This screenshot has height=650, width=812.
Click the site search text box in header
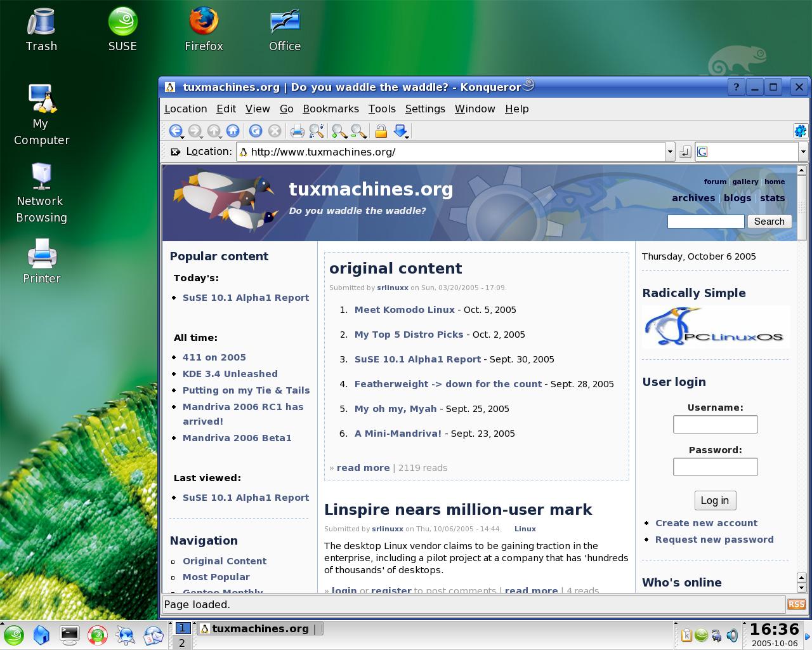(705, 221)
